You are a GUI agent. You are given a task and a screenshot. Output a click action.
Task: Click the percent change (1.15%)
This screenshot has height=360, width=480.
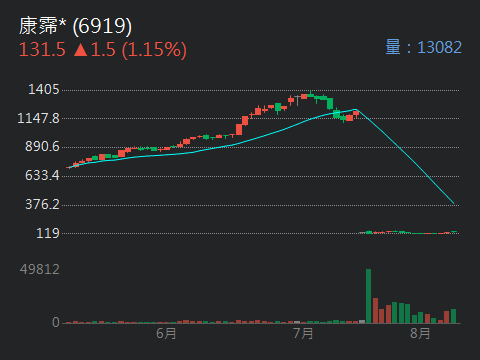(154, 50)
